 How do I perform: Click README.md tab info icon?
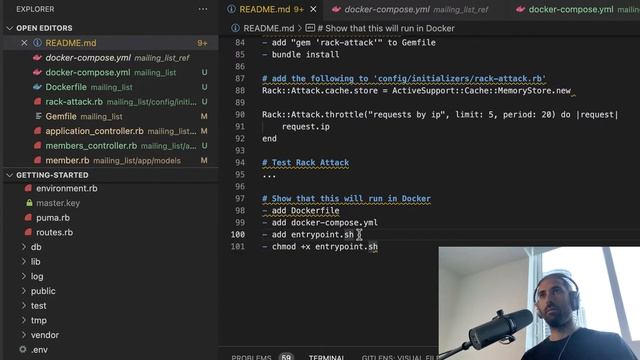pos(231,9)
